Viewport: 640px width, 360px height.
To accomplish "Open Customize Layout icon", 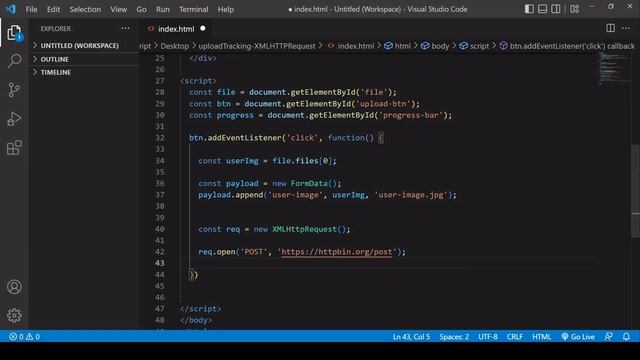I will pos(575,9).
